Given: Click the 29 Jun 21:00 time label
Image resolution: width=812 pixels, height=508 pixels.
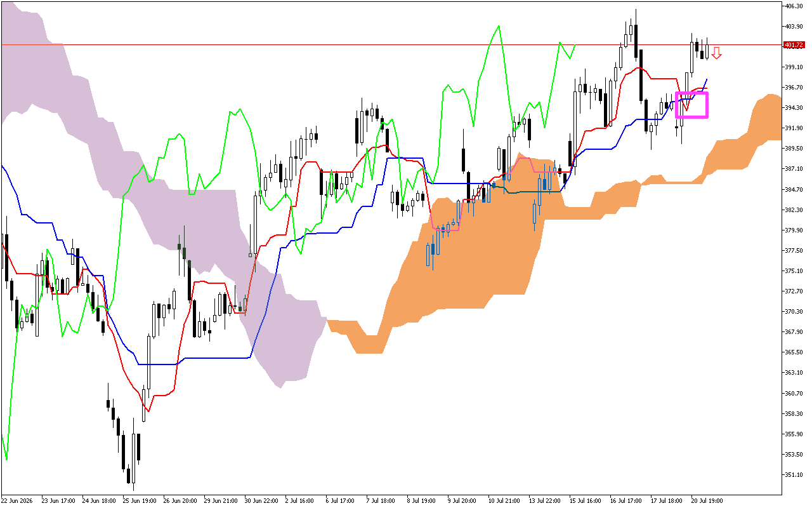Looking at the screenshot, I should coord(221,500).
